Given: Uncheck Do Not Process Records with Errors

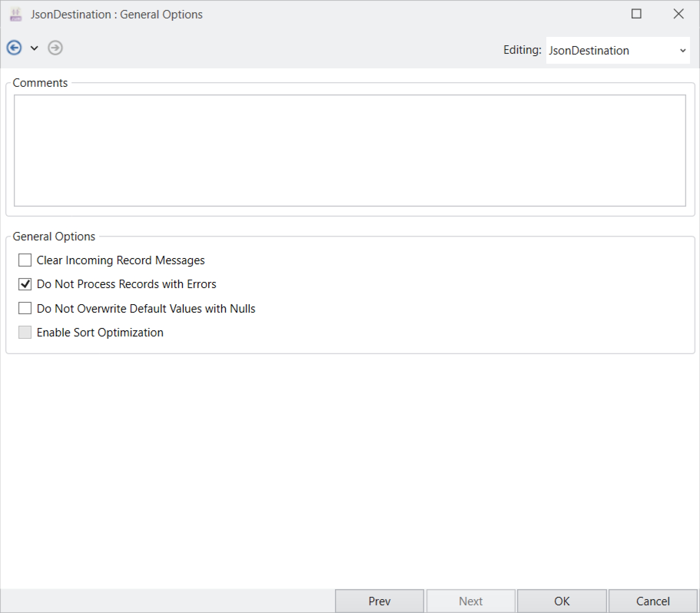Looking at the screenshot, I should (25, 284).
